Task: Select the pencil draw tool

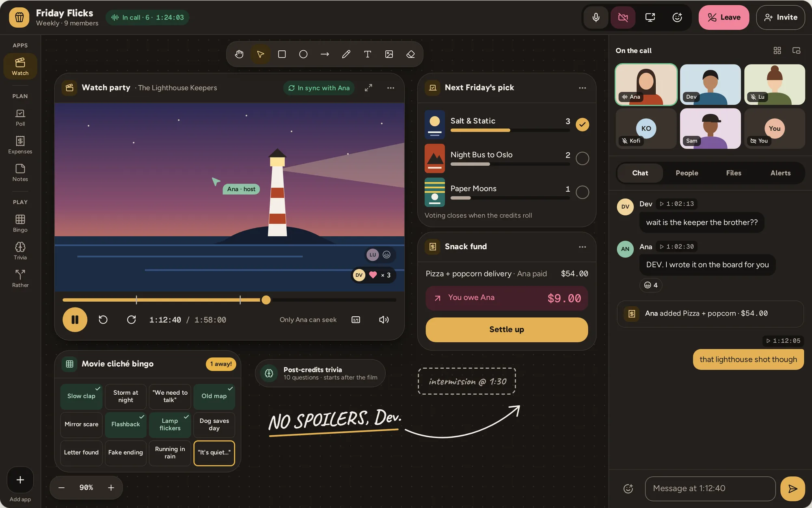Action: pyautogui.click(x=346, y=54)
